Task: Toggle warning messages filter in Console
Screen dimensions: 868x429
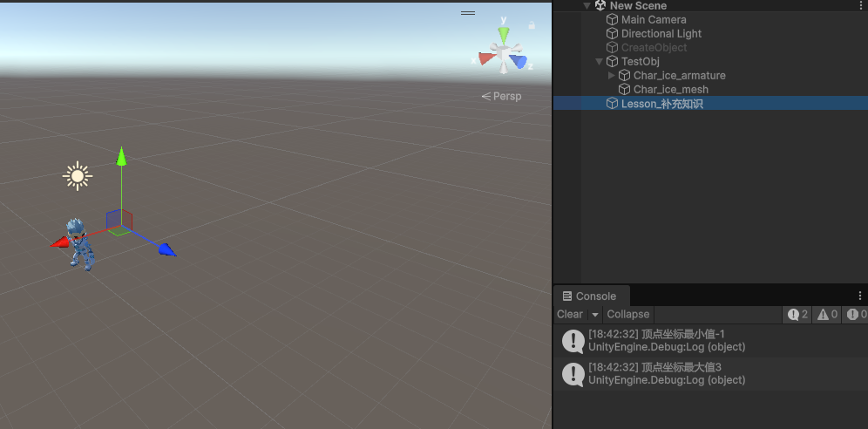Action: (827, 314)
